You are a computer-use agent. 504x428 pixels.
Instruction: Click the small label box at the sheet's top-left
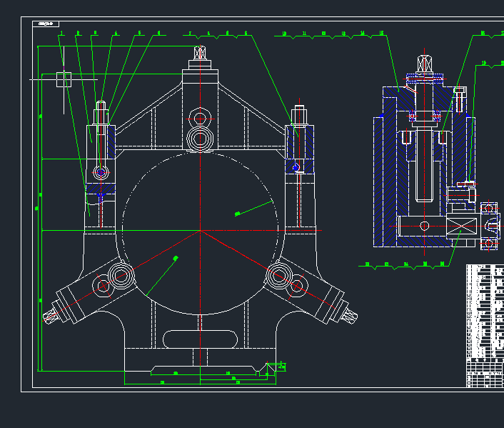[x=46, y=24]
